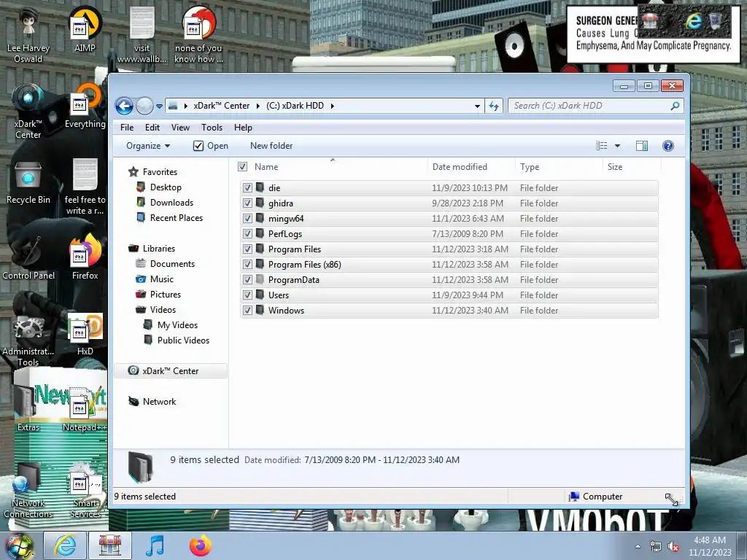Expand the arrow after (C:) xDark HDD breadcrumb
Screen dimensions: 747x560
click(x=332, y=106)
